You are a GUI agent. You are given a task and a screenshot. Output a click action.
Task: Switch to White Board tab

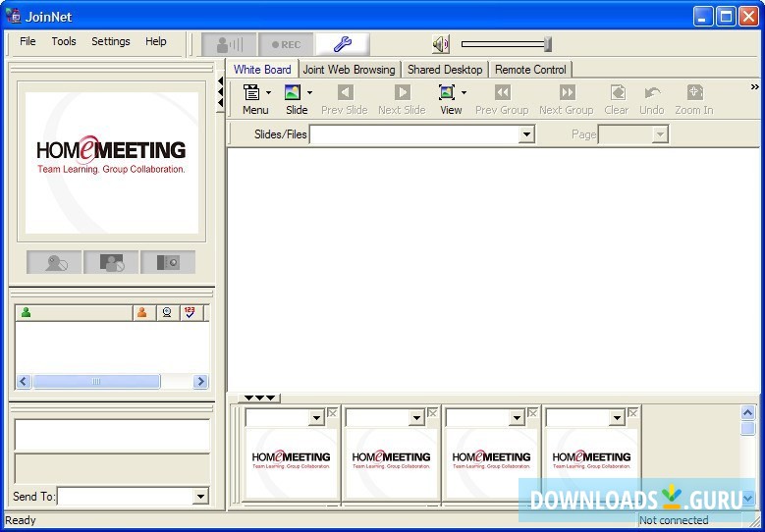(262, 70)
